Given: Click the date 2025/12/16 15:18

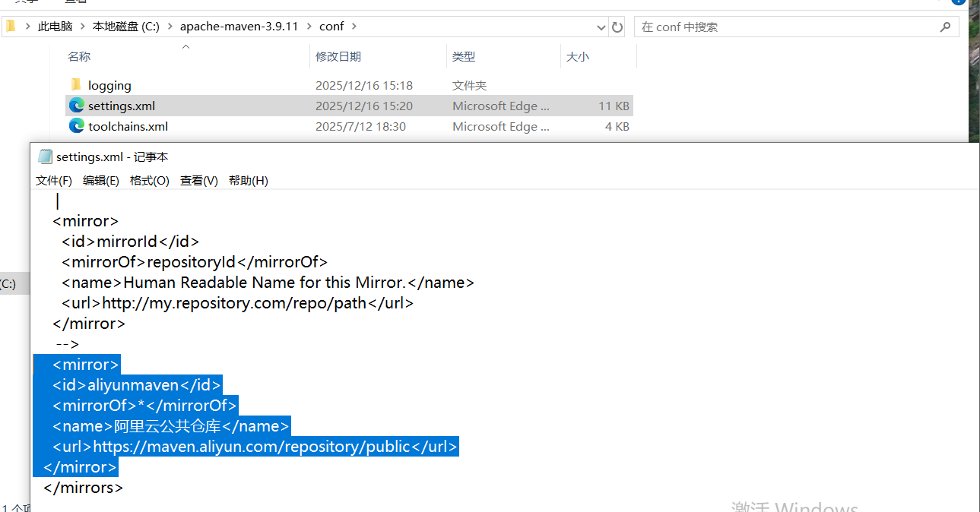Looking at the screenshot, I should [364, 86].
